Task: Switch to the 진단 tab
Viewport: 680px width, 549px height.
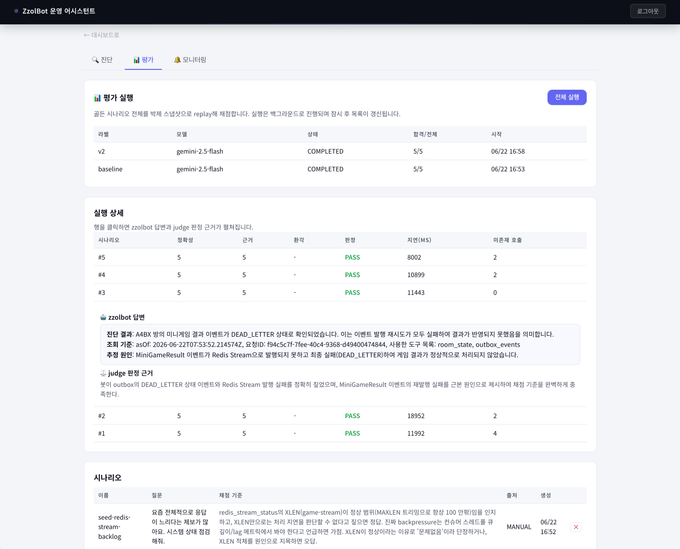Action: (102, 60)
